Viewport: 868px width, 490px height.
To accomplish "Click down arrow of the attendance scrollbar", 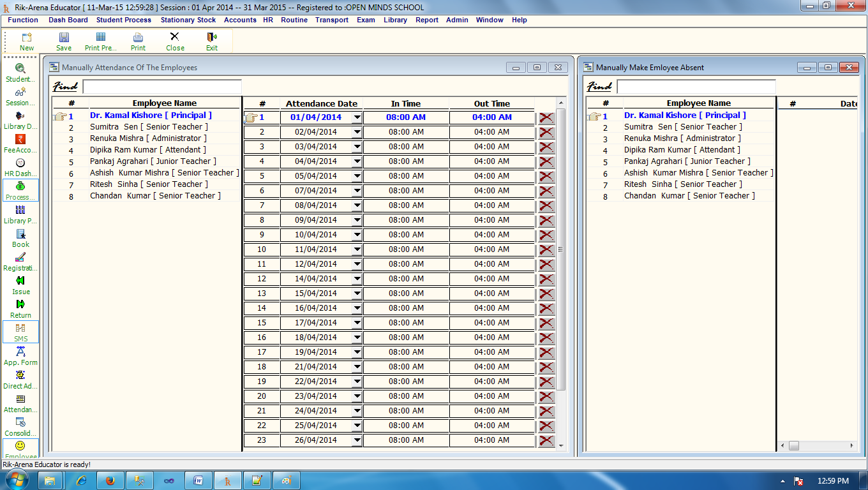I will [x=561, y=446].
